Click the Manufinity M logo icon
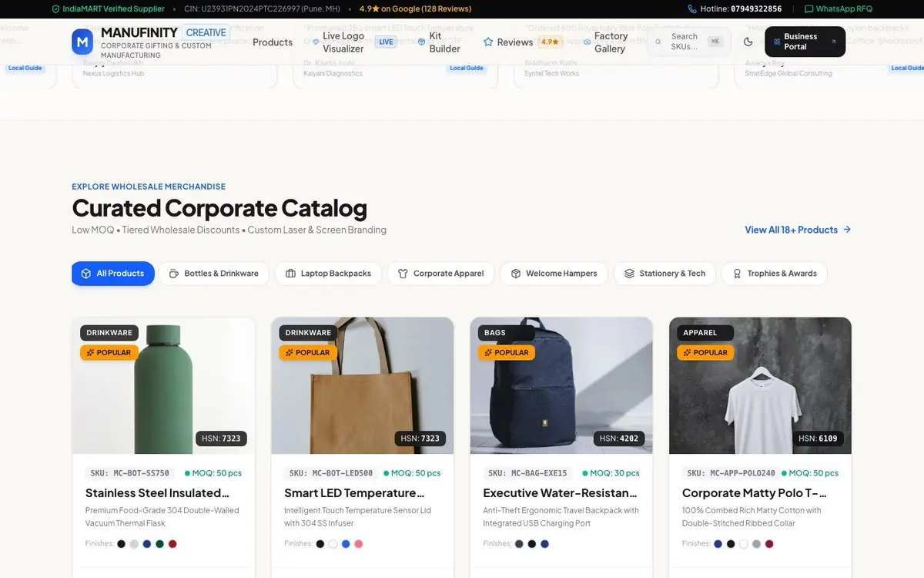 coord(82,42)
